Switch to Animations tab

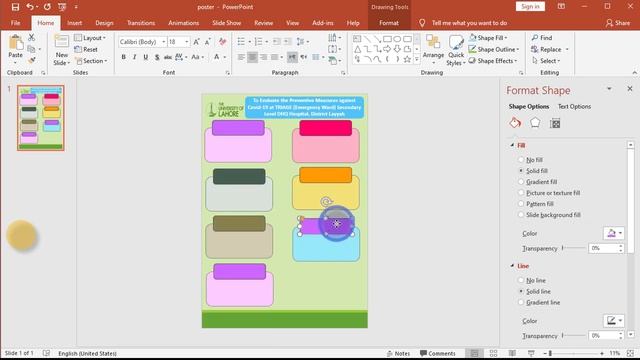pyautogui.click(x=184, y=23)
